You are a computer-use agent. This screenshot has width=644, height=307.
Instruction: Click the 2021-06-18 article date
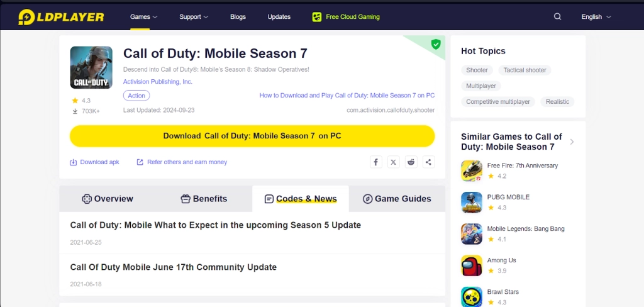86,284
